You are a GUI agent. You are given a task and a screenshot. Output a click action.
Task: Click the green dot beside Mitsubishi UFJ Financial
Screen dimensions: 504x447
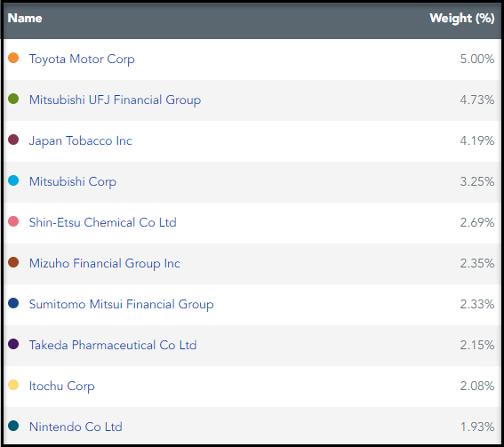13,99
